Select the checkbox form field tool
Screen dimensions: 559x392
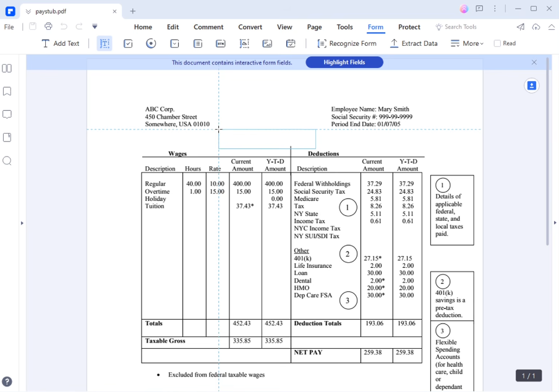pyautogui.click(x=128, y=43)
